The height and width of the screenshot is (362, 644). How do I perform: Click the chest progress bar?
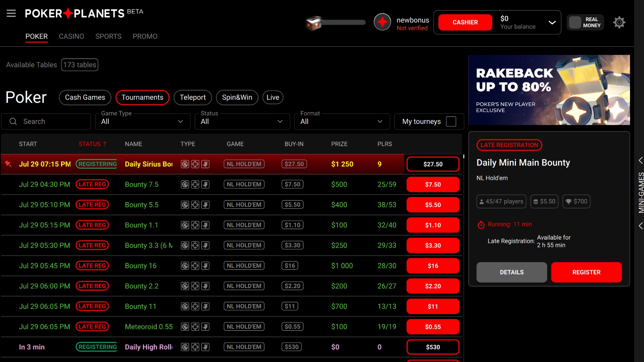[343, 22]
